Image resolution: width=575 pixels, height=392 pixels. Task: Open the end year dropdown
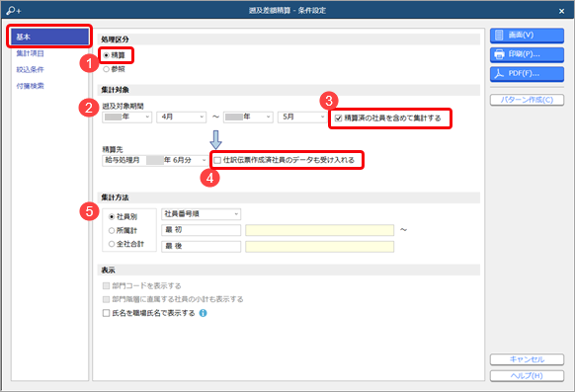point(248,117)
